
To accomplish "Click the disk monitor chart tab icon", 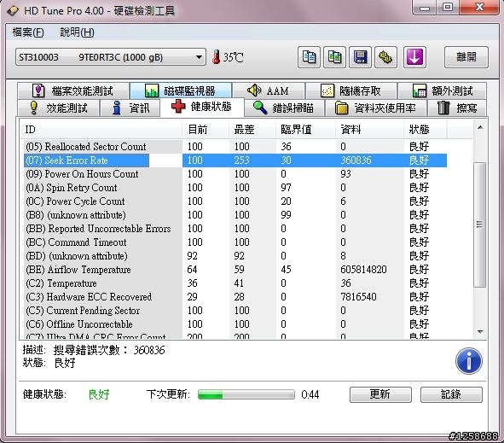I will [x=152, y=90].
